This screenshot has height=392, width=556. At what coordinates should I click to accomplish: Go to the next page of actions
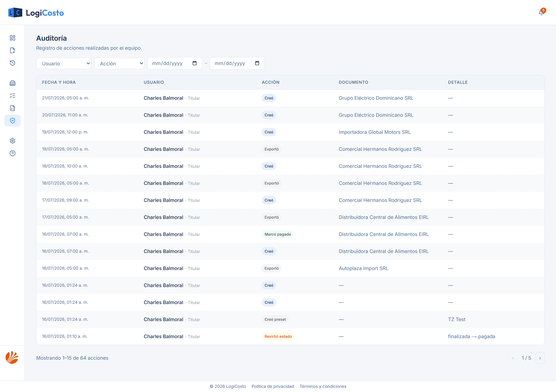pyautogui.click(x=540, y=358)
